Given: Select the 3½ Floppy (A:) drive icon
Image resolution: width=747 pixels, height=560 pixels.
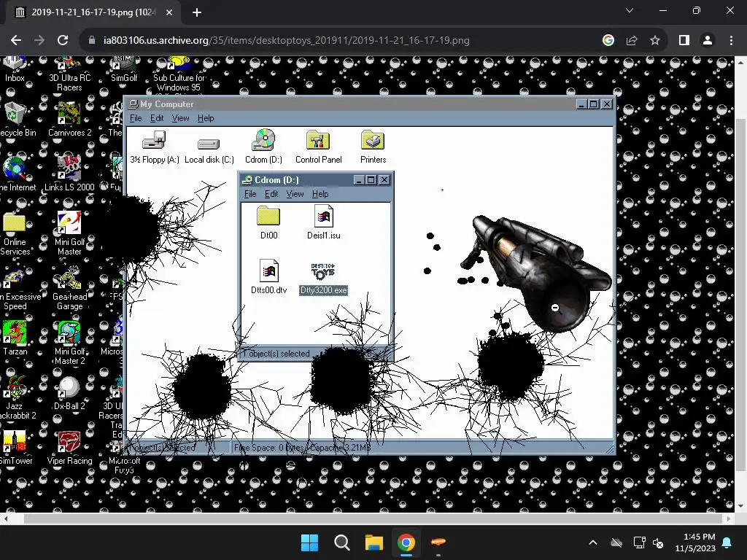Looking at the screenshot, I should [x=155, y=147].
